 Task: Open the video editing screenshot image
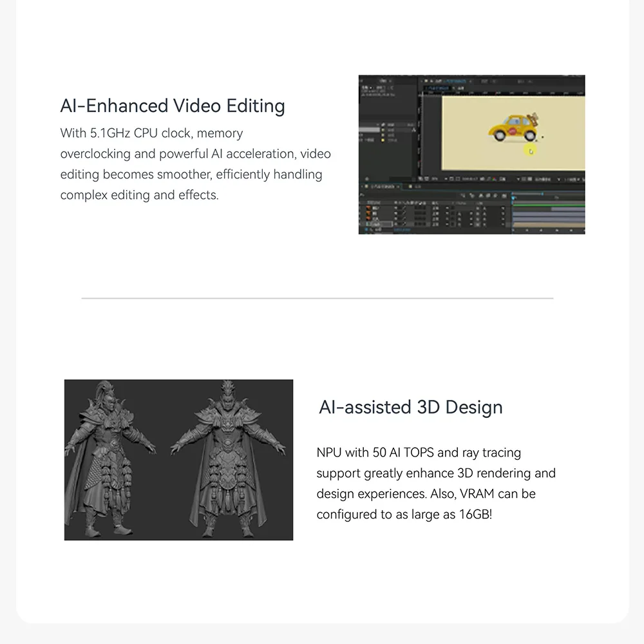(x=471, y=155)
